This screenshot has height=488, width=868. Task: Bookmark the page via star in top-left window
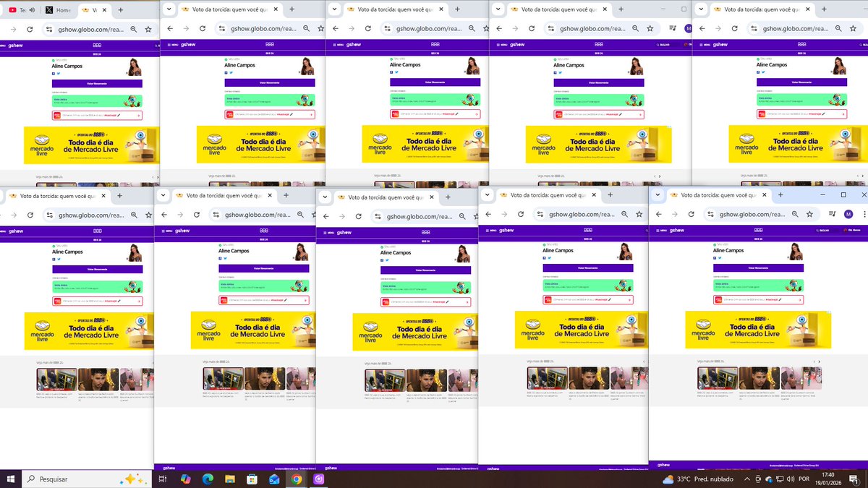[x=148, y=29]
